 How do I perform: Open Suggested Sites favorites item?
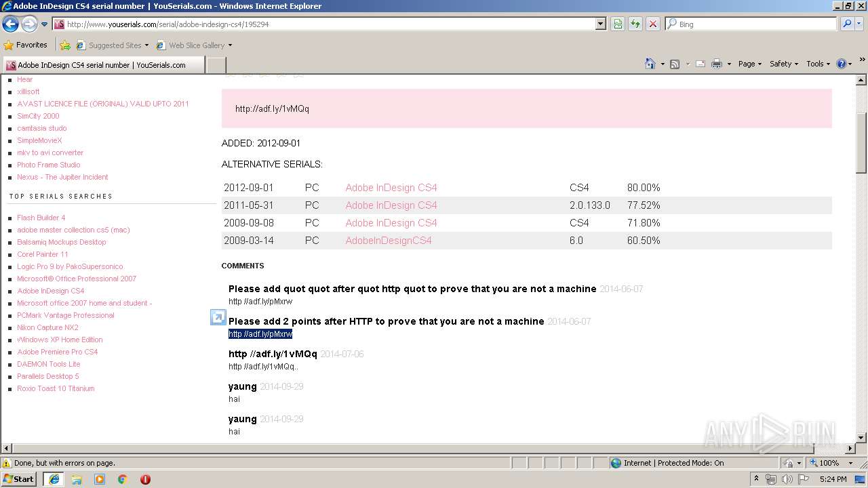point(113,45)
